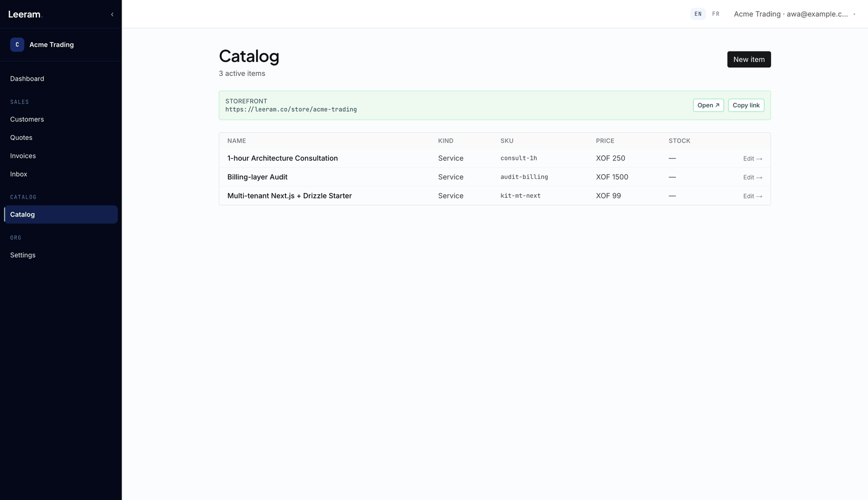Select the Billing-layer Audit name
The width and height of the screenshot is (868, 500).
(x=257, y=177)
